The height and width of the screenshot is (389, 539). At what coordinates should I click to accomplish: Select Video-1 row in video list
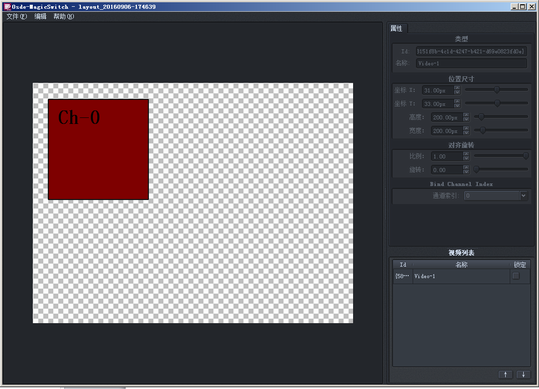tap(461, 276)
